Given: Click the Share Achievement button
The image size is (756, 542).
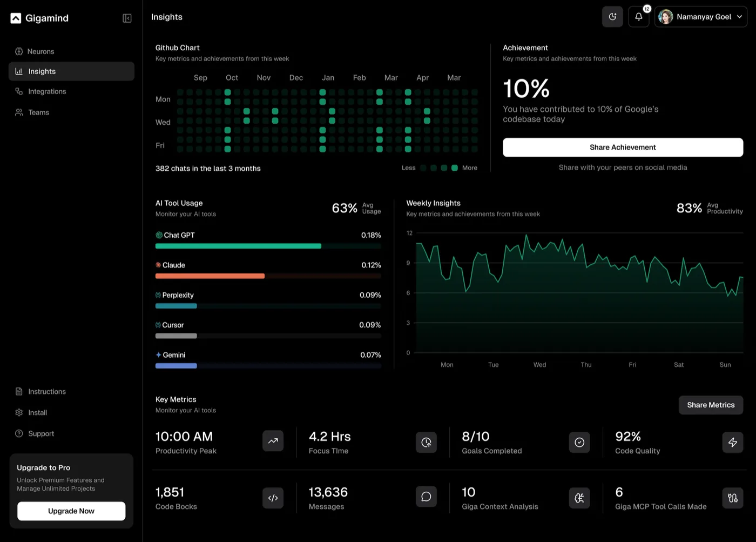Looking at the screenshot, I should tap(623, 148).
